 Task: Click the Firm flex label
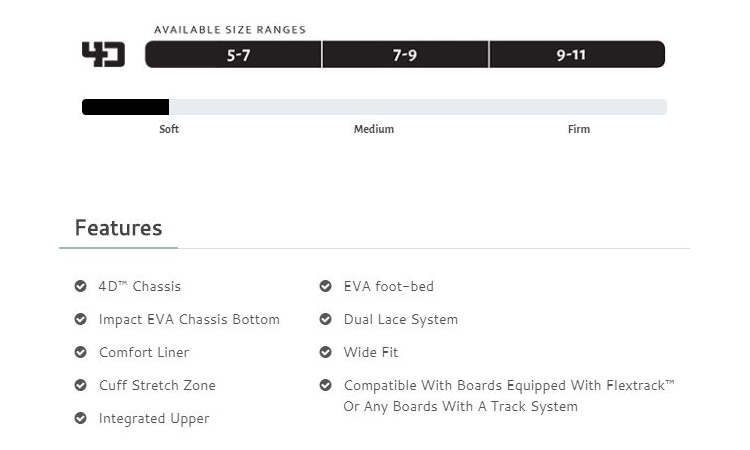pos(578,129)
